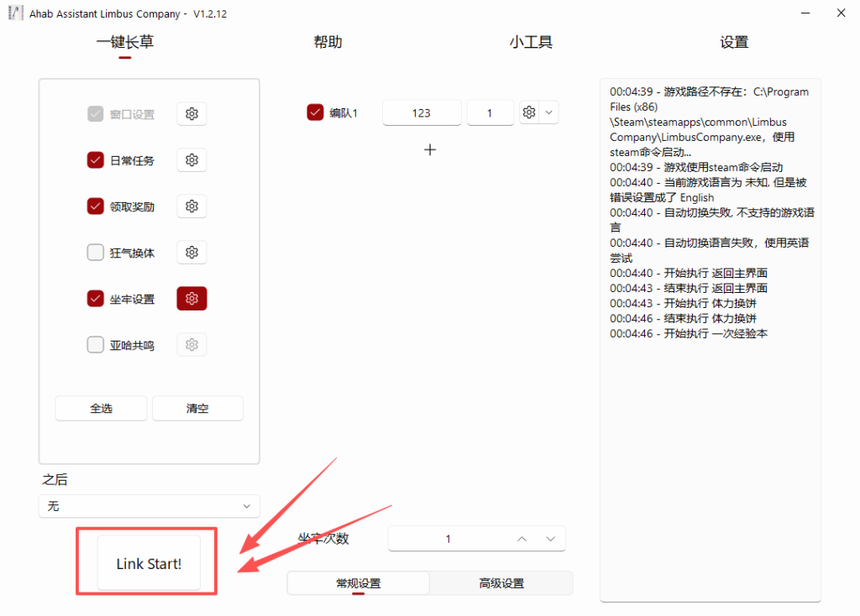The width and height of the screenshot is (860, 616).
Task: Open settings gear for 狂气换体
Action: pos(191,253)
